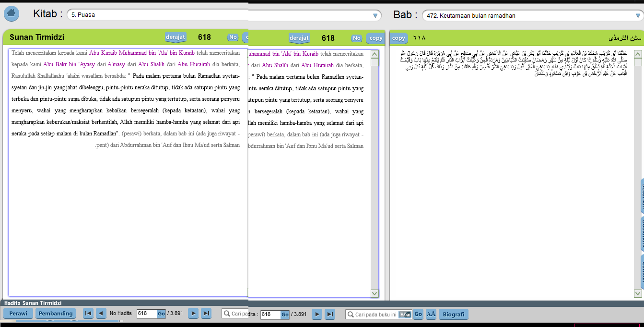The height and width of the screenshot is (327, 644).
Task: Toggle the Arabic keyboard icon in search
Action: (x=405, y=315)
